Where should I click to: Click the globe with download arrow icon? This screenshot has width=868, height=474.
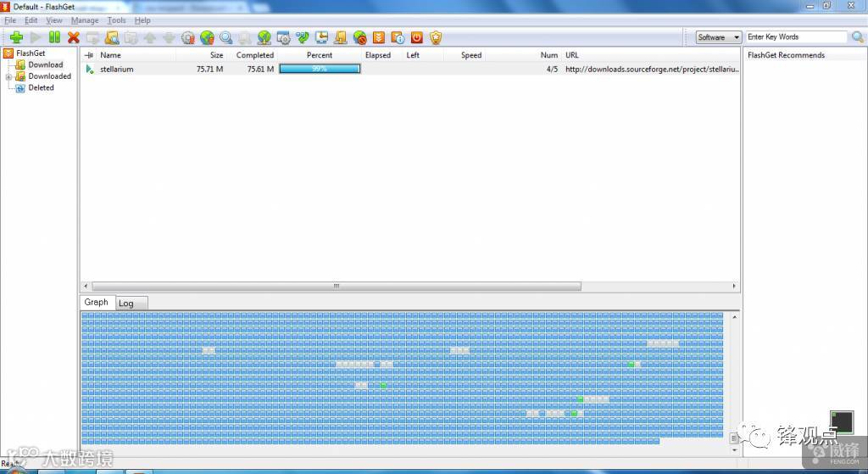click(x=264, y=37)
